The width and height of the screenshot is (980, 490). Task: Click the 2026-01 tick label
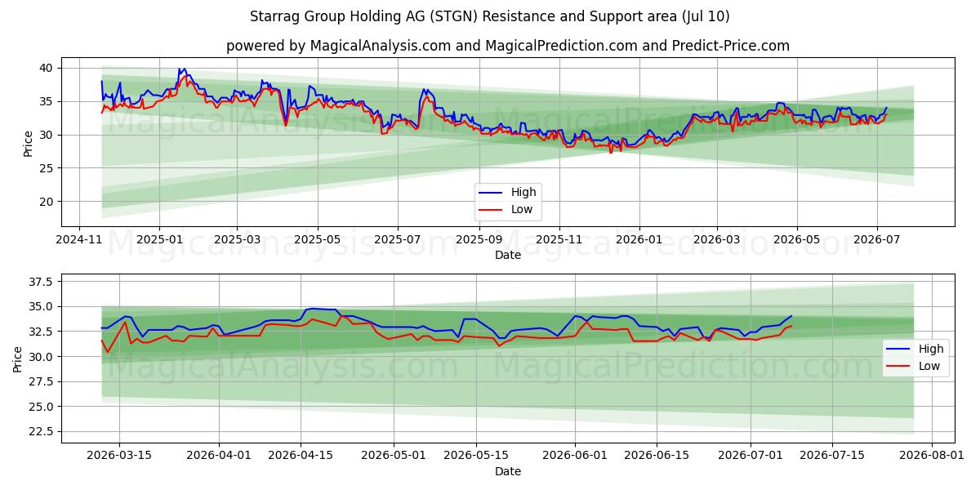pyautogui.click(x=639, y=240)
